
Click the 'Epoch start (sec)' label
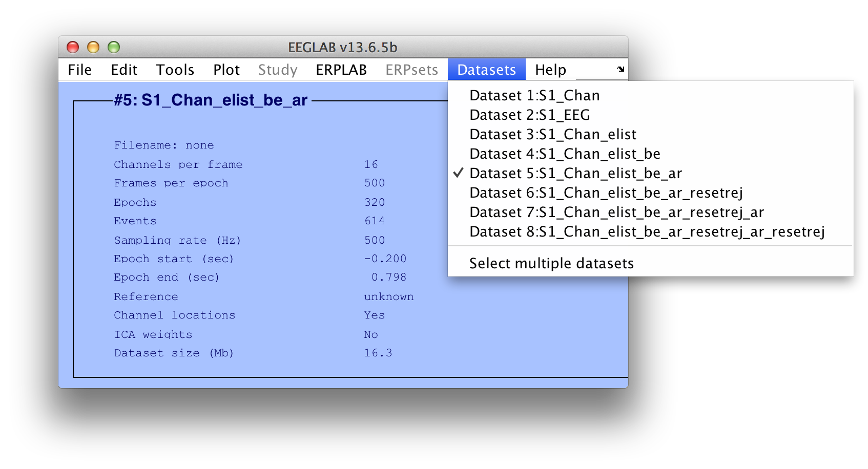click(x=174, y=259)
